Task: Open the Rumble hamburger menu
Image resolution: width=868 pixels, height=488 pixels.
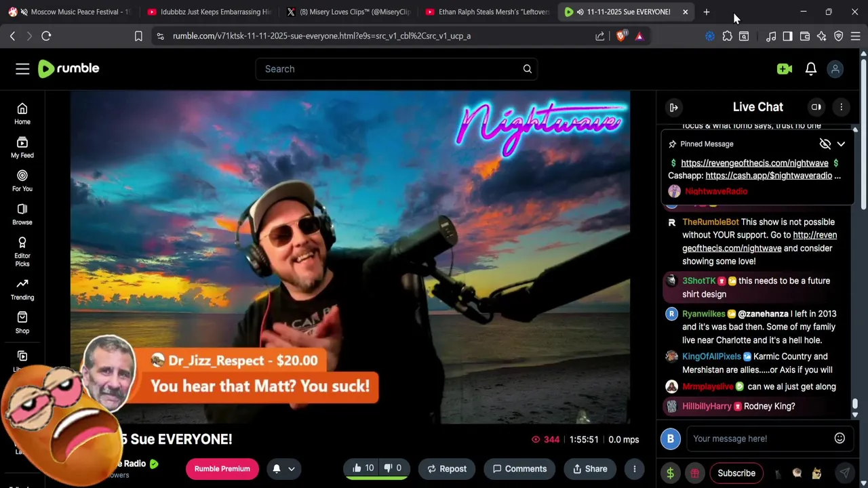Action: tap(22, 68)
